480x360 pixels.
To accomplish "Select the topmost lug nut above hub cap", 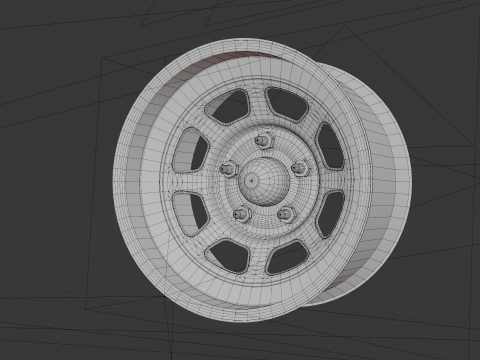I will [264, 140].
